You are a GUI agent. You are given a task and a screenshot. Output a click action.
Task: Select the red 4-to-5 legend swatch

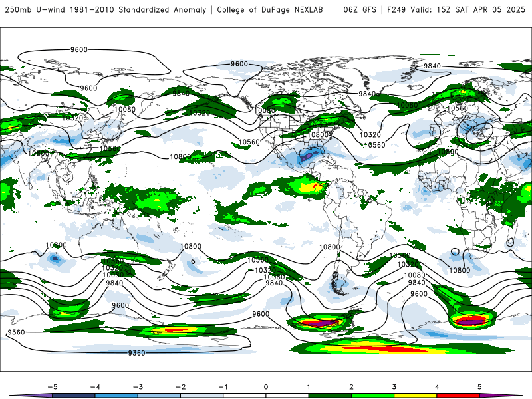[x=458, y=396]
